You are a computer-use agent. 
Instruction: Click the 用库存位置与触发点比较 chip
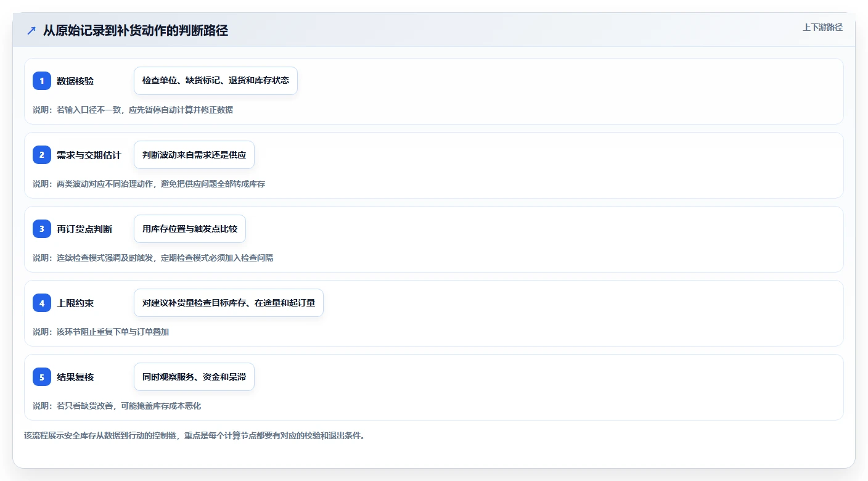tap(190, 229)
